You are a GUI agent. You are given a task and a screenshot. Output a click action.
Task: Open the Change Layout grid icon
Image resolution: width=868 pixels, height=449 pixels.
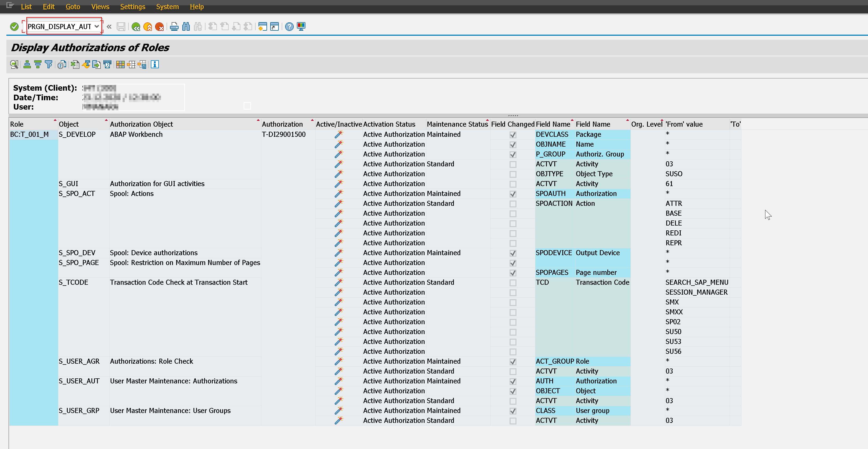point(120,64)
